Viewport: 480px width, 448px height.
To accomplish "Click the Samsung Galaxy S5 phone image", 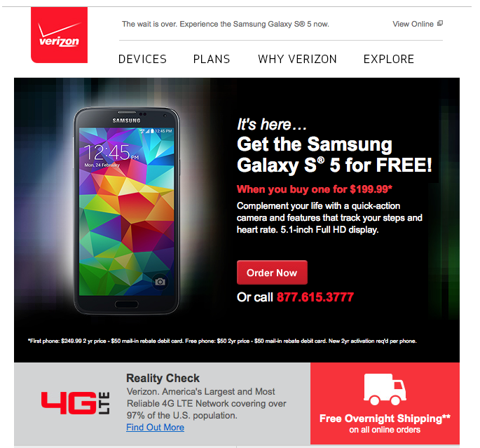I will coord(127,211).
